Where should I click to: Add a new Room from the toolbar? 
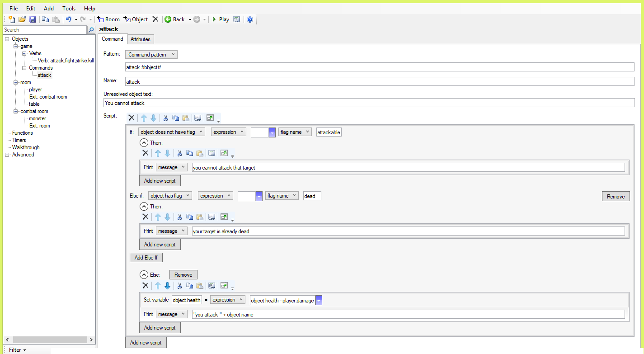(x=108, y=19)
